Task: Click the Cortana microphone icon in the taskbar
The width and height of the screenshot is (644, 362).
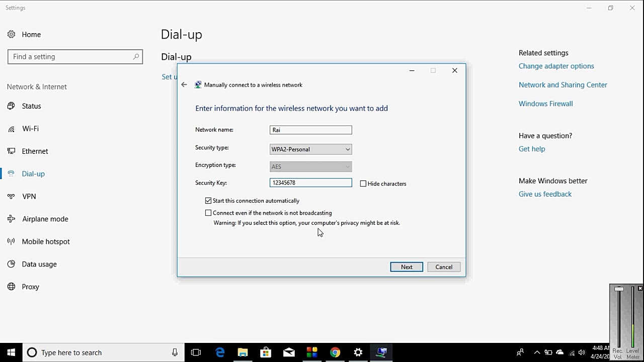Action: [x=175, y=352]
